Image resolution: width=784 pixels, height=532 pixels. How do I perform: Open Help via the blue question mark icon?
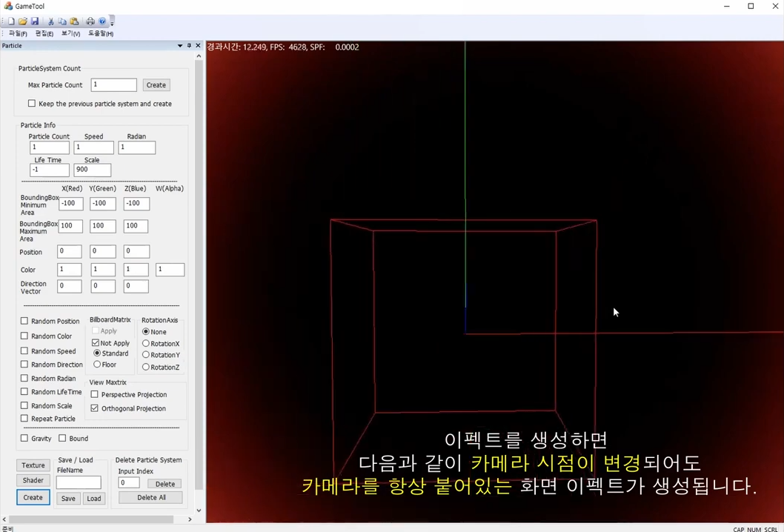pos(102,21)
